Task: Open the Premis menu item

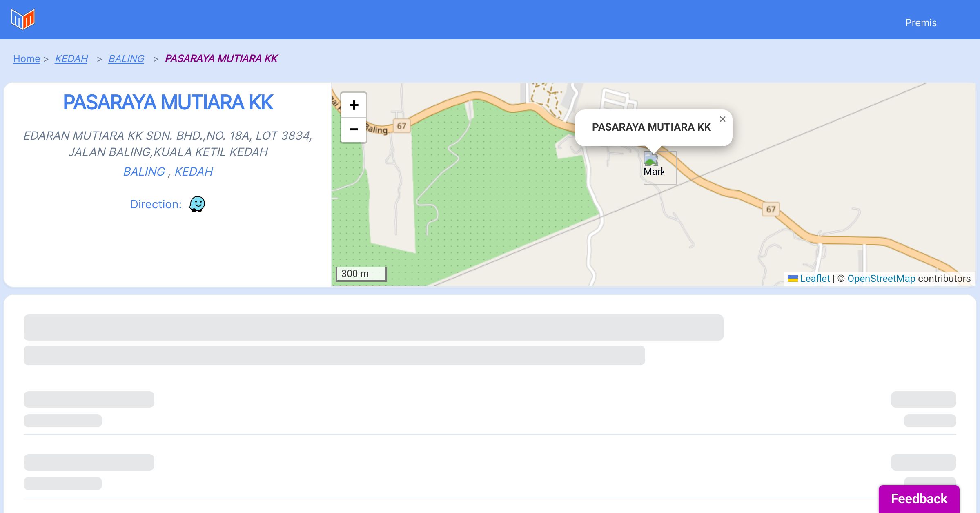Action: click(921, 23)
